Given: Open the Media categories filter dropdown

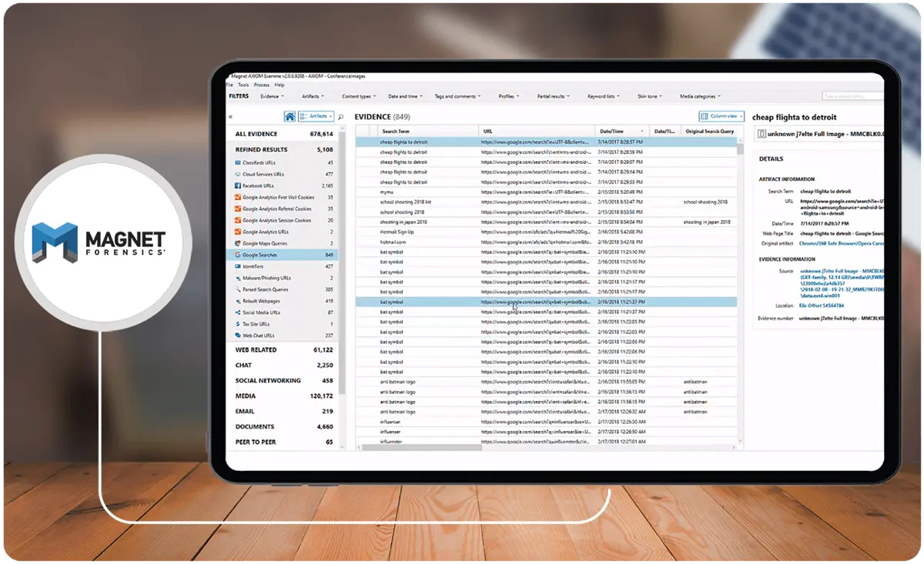Looking at the screenshot, I should [699, 96].
